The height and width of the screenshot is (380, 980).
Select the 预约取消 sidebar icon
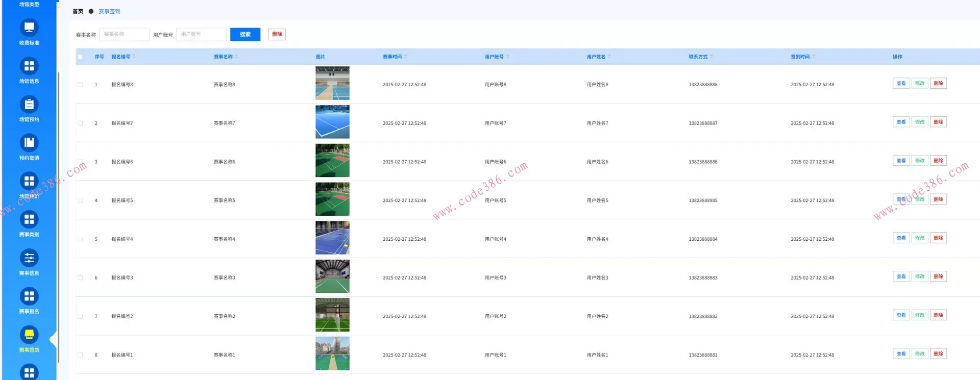point(29,143)
